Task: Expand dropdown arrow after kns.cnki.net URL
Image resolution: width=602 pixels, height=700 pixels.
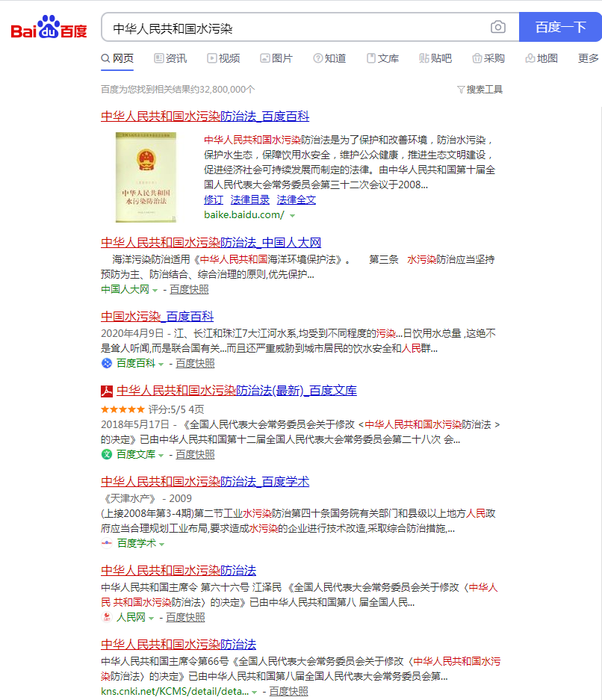Action: pyautogui.click(x=255, y=693)
